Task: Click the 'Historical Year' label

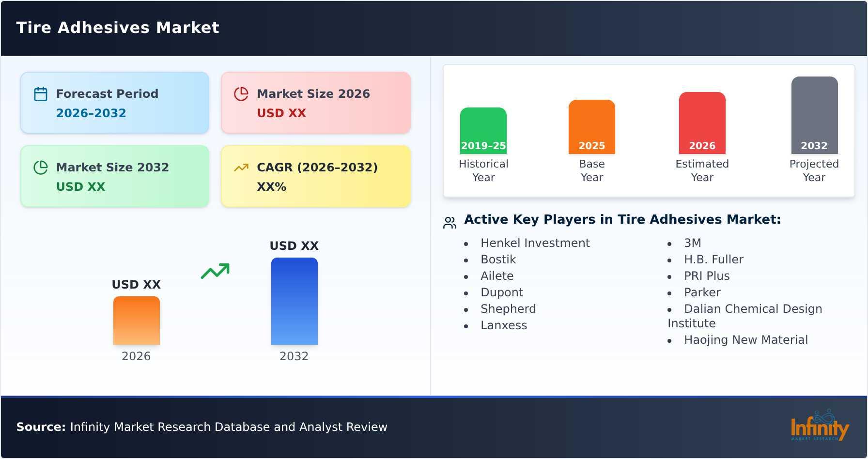Action: tap(483, 170)
